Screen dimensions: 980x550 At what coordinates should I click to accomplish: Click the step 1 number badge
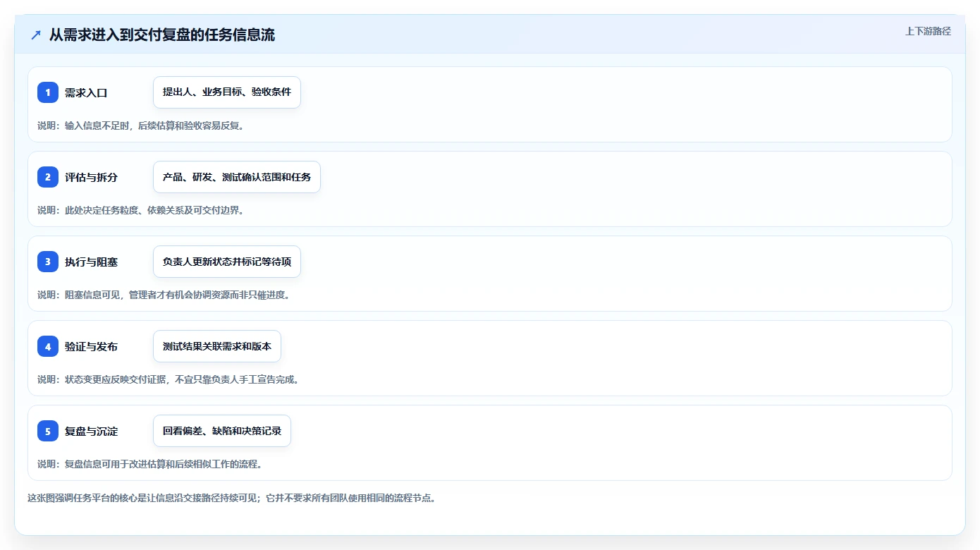[48, 92]
